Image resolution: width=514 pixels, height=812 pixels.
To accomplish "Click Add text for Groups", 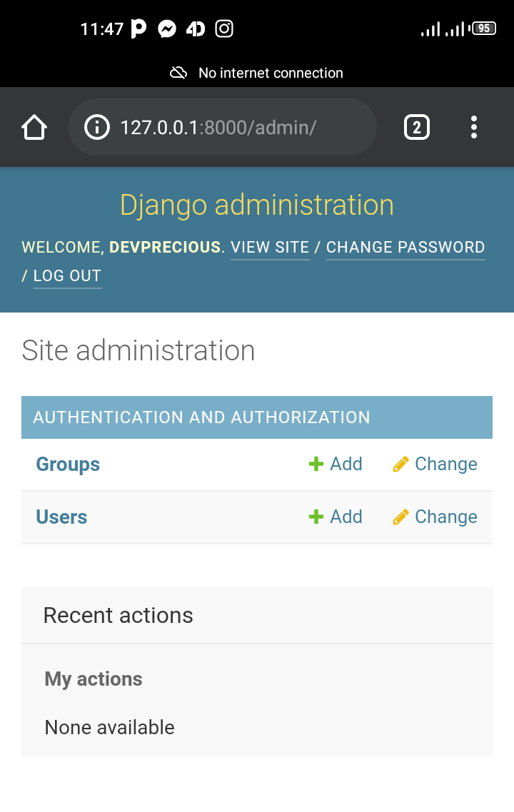I will [346, 464].
